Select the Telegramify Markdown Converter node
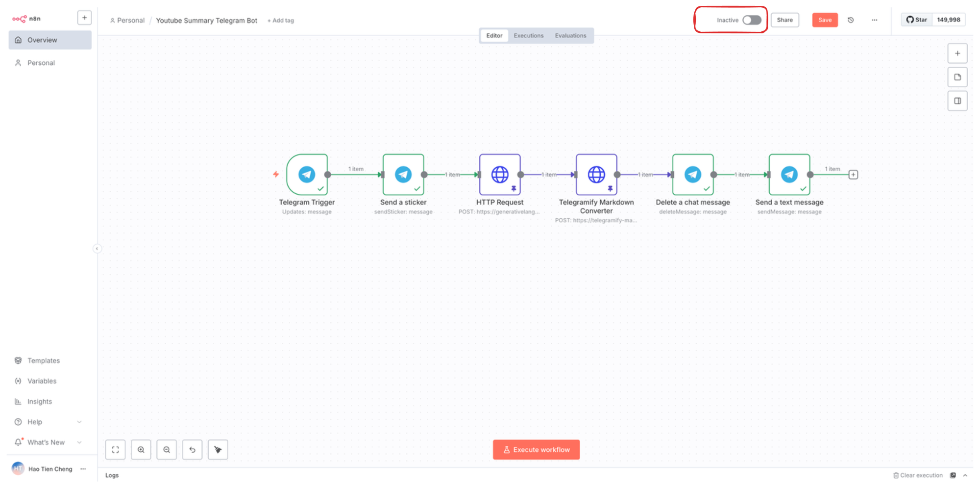The height and width of the screenshot is (488, 980). (596, 175)
